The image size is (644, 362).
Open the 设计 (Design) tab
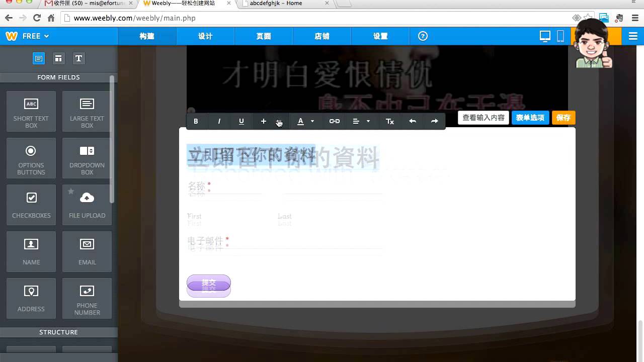click(x=205, y=36)
